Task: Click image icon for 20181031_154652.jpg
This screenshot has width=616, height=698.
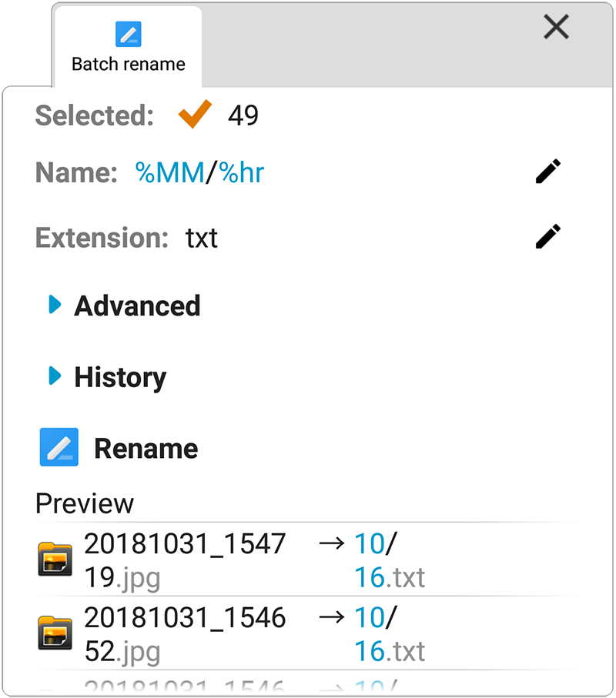Action: click(x=55, y=633)
